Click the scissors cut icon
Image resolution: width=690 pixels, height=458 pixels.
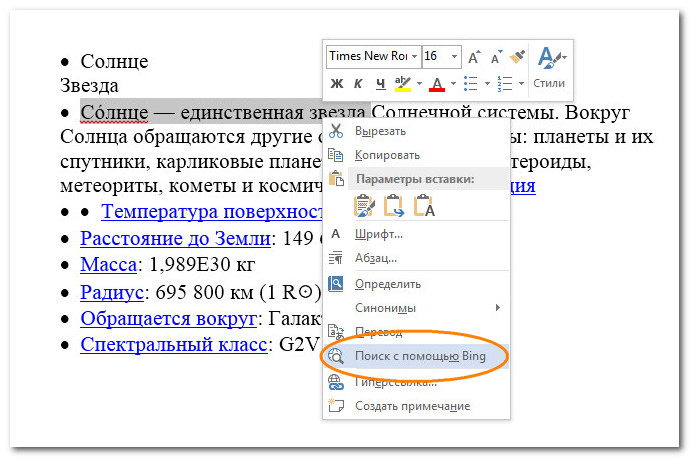coord(336,131)
